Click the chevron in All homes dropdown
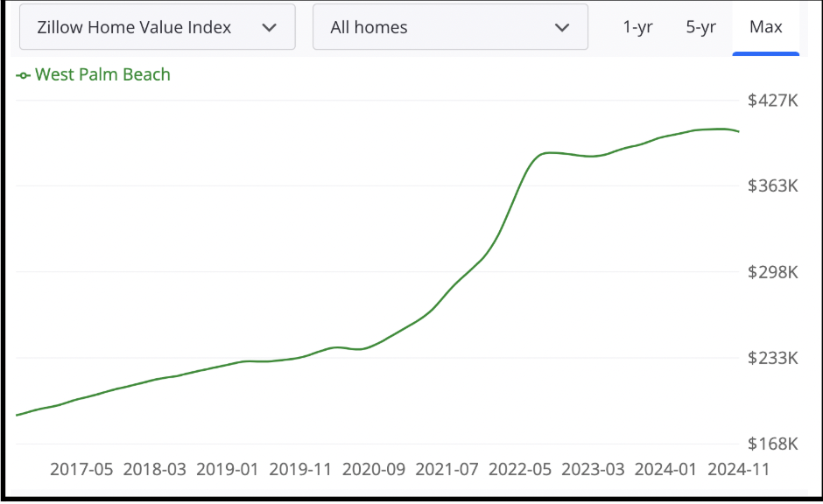 562,27
